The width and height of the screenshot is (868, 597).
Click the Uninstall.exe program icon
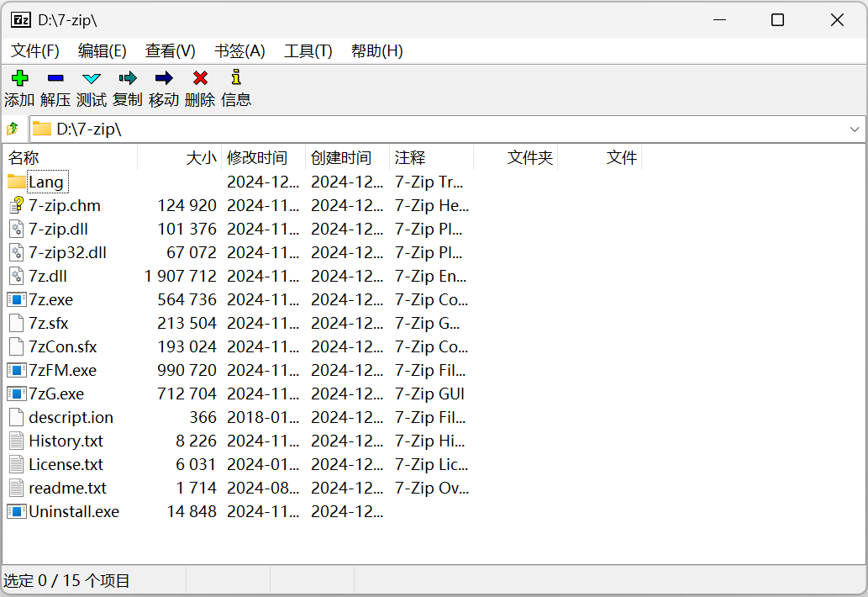17,511
